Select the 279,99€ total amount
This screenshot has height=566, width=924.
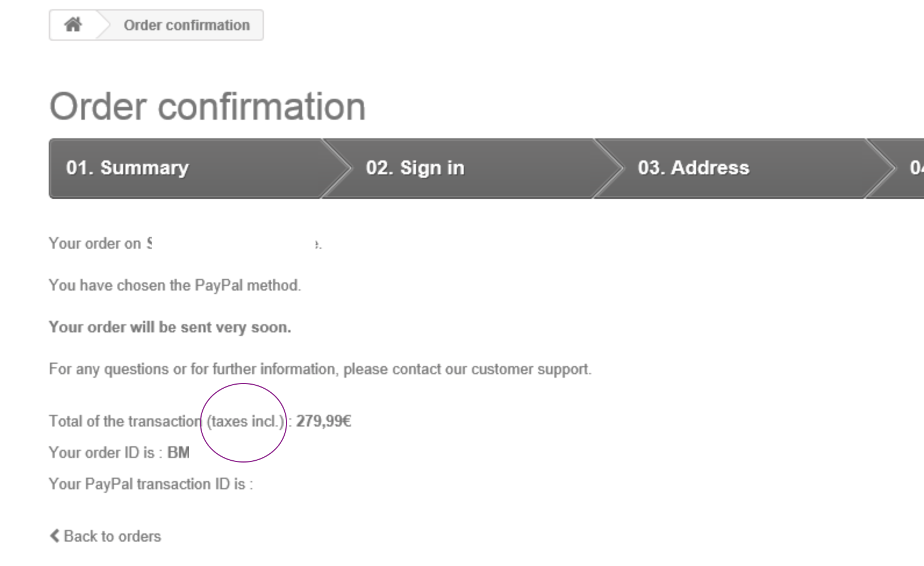[324, 421]
